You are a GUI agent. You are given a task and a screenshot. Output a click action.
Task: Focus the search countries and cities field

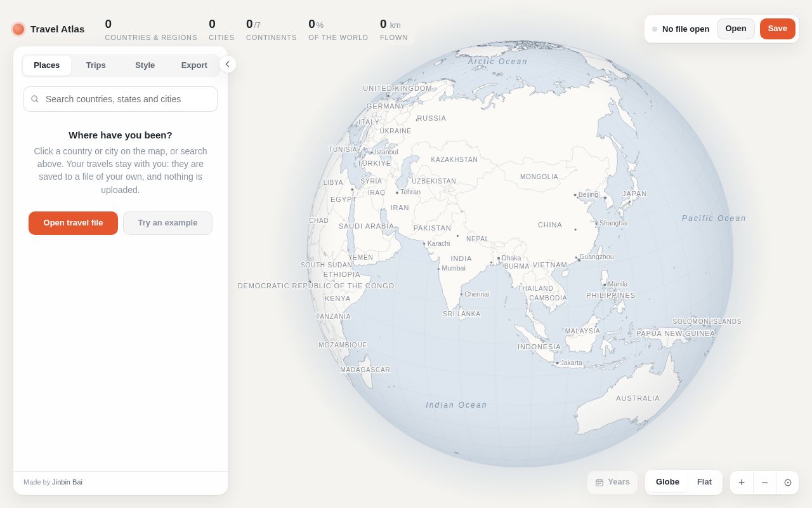coord(121,99)
